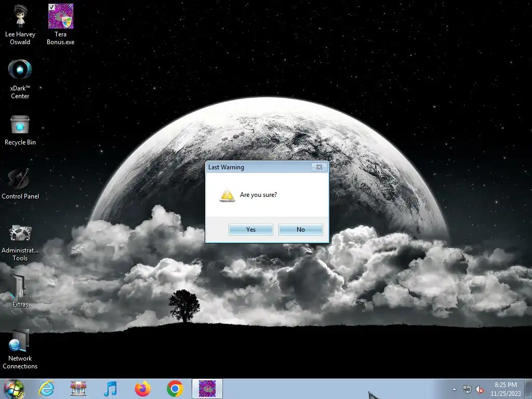This screenshot has width=532, height=399.
Task: Open the clock showing 8:25 PM
Action: click(505, 389)
